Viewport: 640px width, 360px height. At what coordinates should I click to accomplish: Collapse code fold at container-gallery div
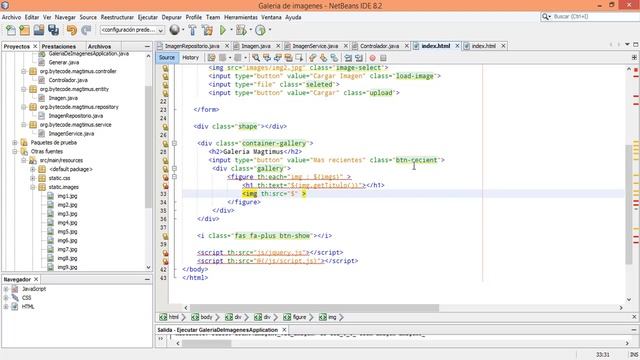point(174,143)
